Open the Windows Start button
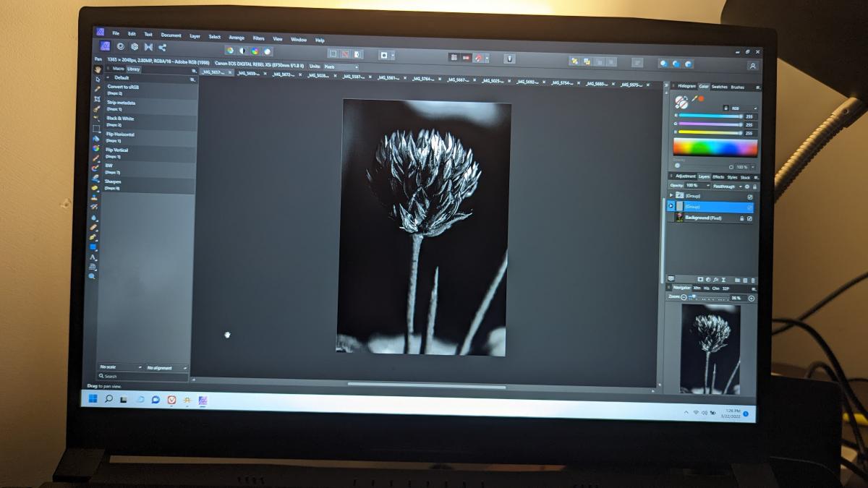The width and height of the screenshot is (868, 488). [93, 398]
